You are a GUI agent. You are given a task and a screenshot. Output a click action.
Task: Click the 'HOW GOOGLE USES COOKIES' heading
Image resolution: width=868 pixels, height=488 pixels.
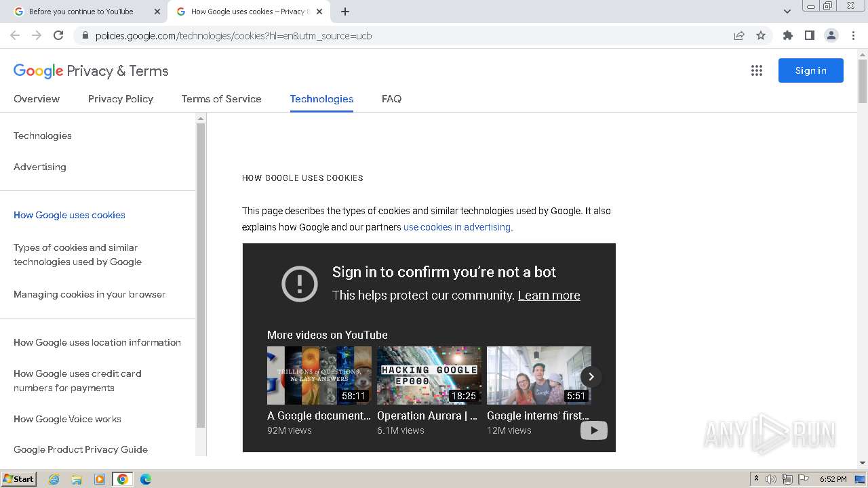pyautogui.click(x=302, y=178)
